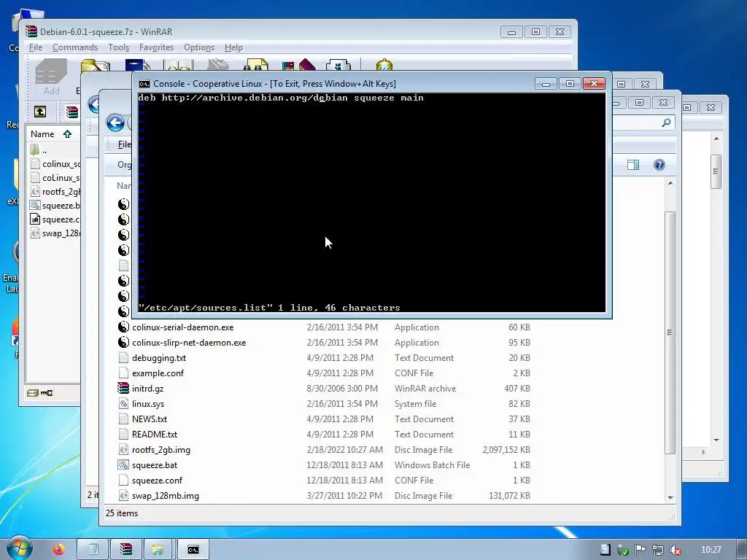Click the Action Center flag tray icon
This screenshot has width=747, height=560.
point(640,550)
